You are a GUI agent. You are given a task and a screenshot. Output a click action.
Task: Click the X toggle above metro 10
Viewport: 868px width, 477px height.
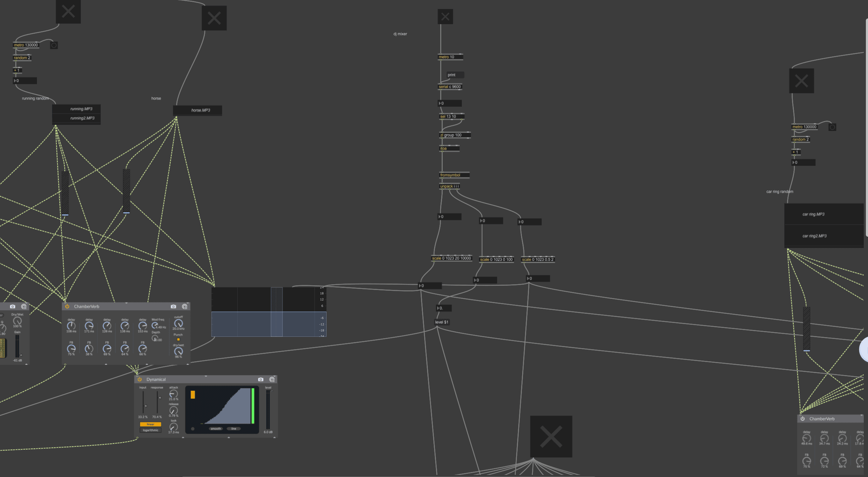coord(445,17)
